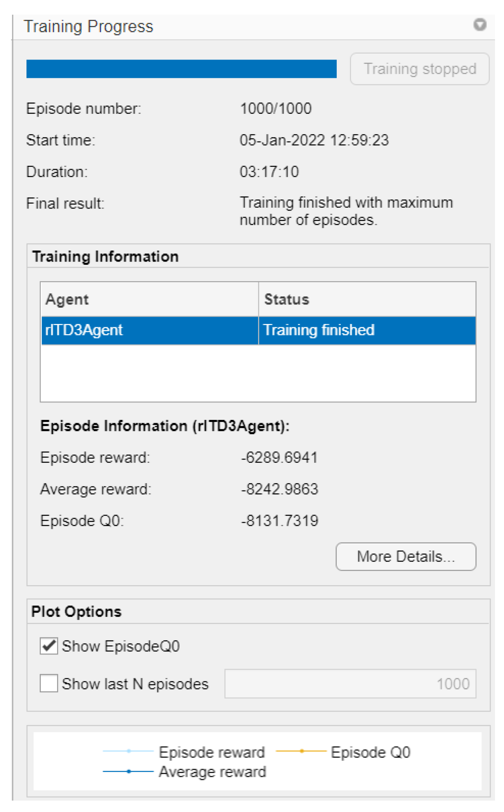Click the blue training progress bar

[x=181, y=69]
